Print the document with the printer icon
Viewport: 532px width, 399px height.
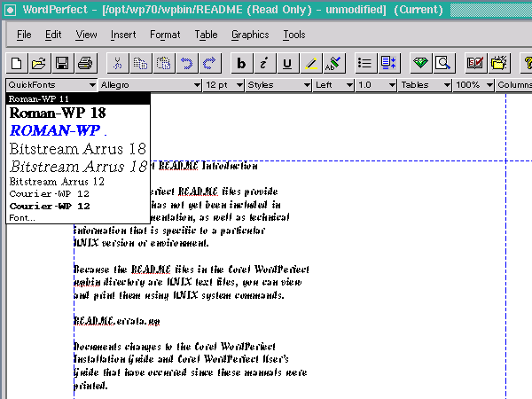pos(85,63)
